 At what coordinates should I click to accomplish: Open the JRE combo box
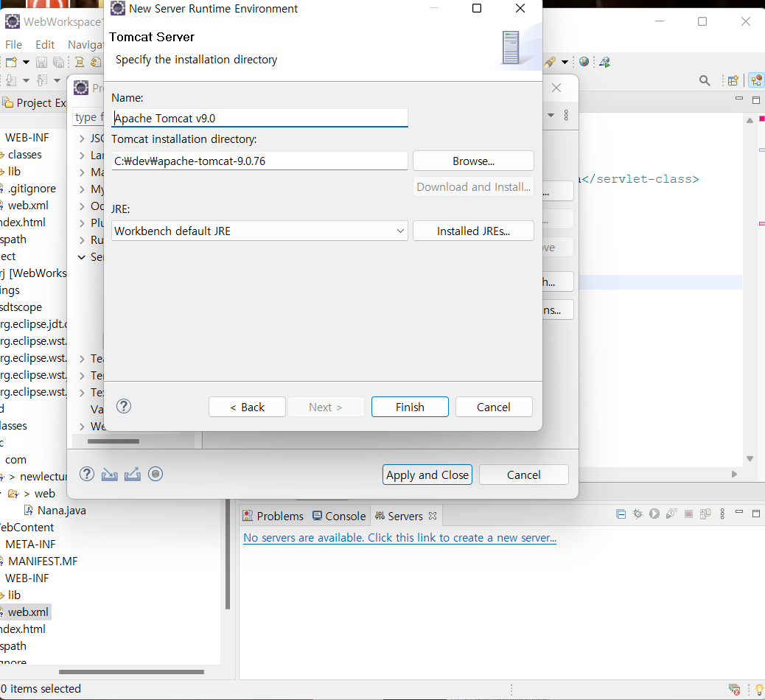tap(259, 231)
